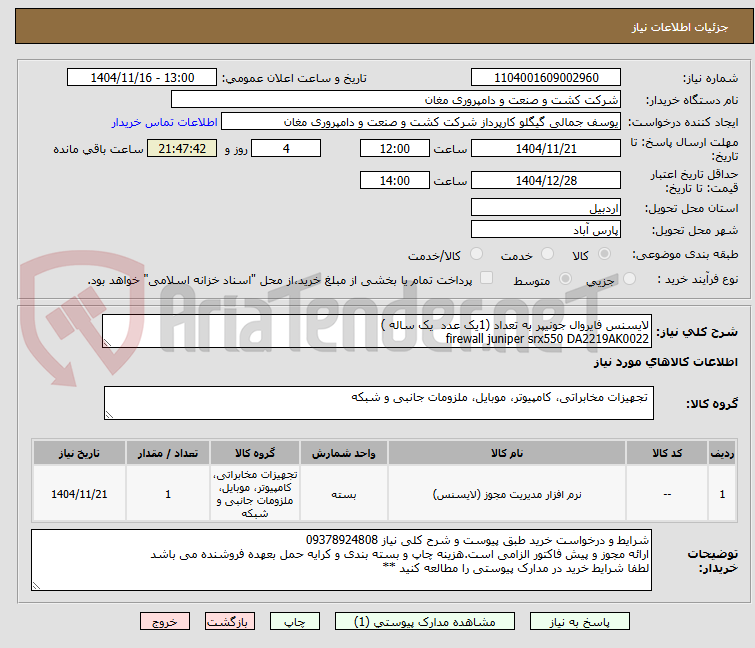
Task: Click the کد کالا column header
Action: pos(667,453)
